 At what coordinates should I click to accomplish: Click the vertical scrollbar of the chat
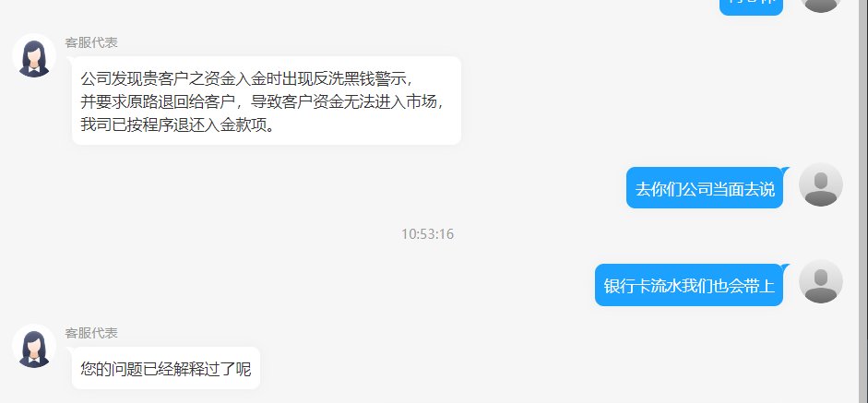pyautogui.click(x=863, y=201)
